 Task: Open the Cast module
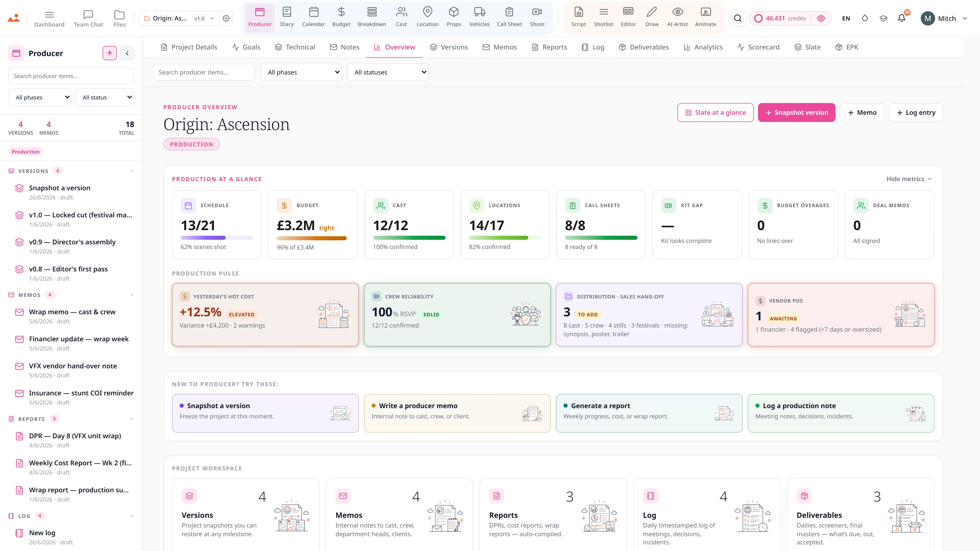coord(401,18)
